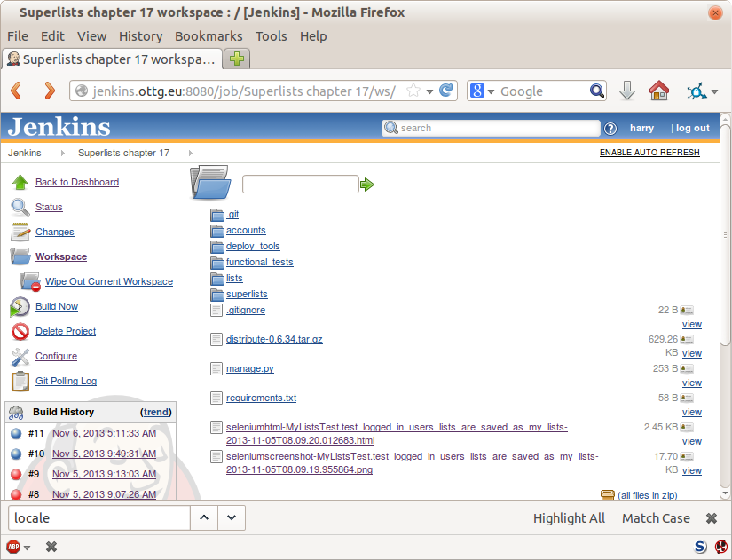The height and width of the screenshot is (560, 732).
Task: Click the Delete Project red icon
Action: tap(20, 331)
